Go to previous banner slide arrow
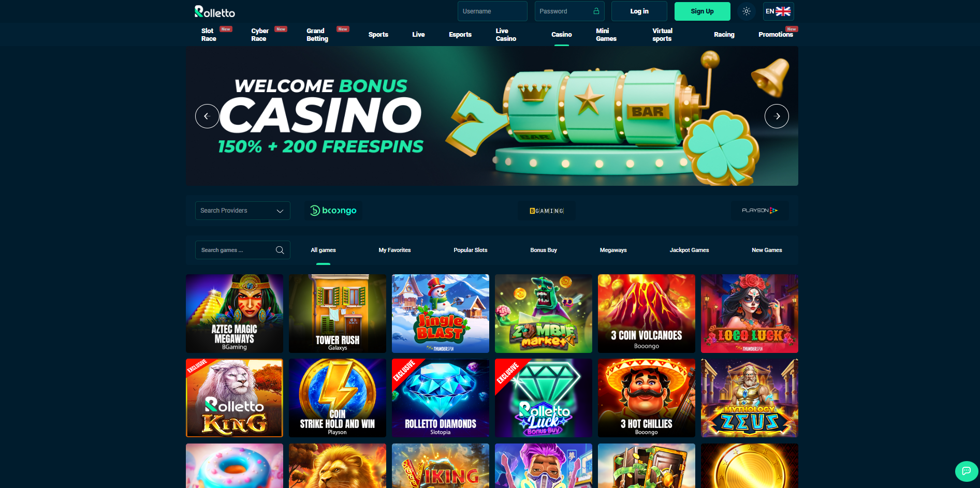The height and width of the screenshot is (488, 980). click(x=207, y=116)
